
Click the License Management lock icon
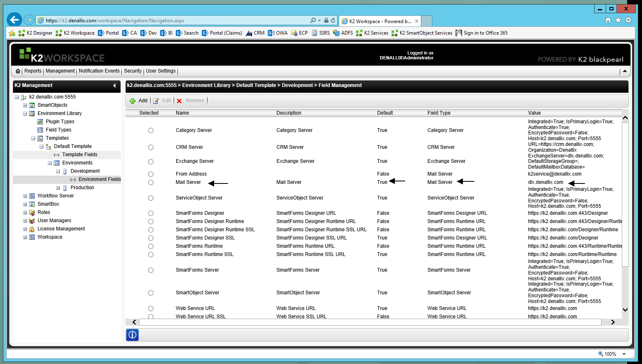click(32, 229)
